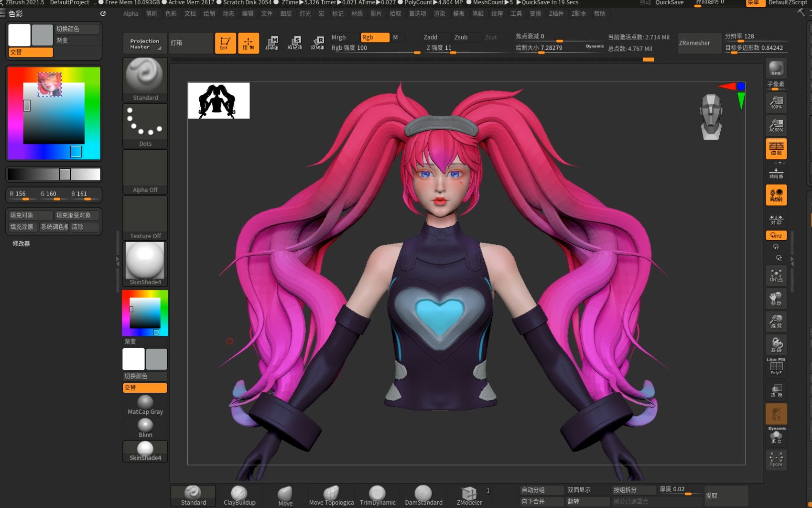Viewport: 812px width, 508px height.
Task: Set view to AC50% zoom
Action: pos(776,125)
